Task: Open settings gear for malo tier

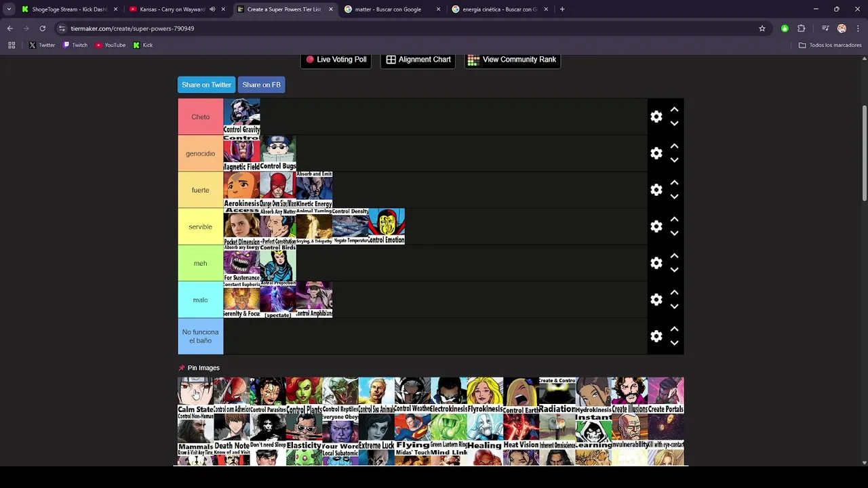Action: (656, 300)
